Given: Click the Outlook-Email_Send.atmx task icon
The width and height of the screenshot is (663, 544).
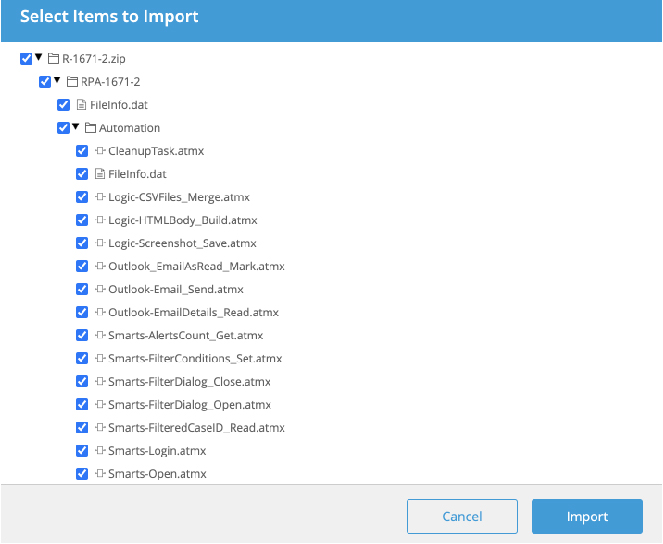Looking at the screenshot, I should [x=100, y=289].
